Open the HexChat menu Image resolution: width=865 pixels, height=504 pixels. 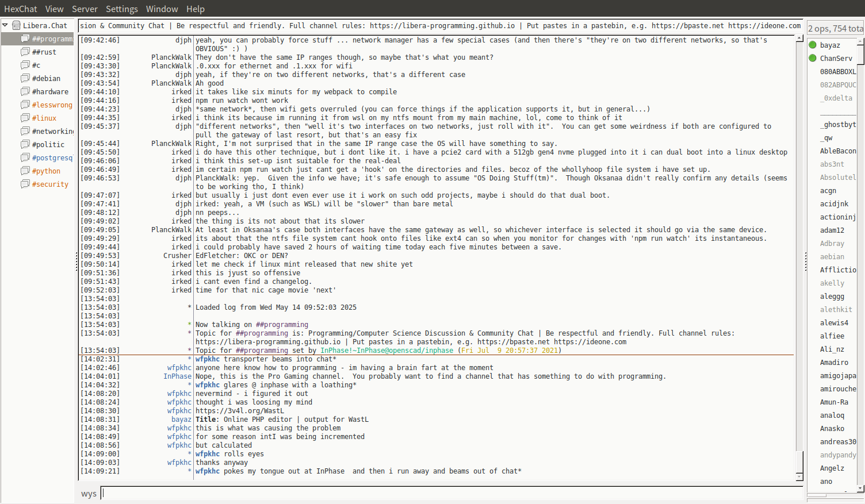[x=21, y=9]
